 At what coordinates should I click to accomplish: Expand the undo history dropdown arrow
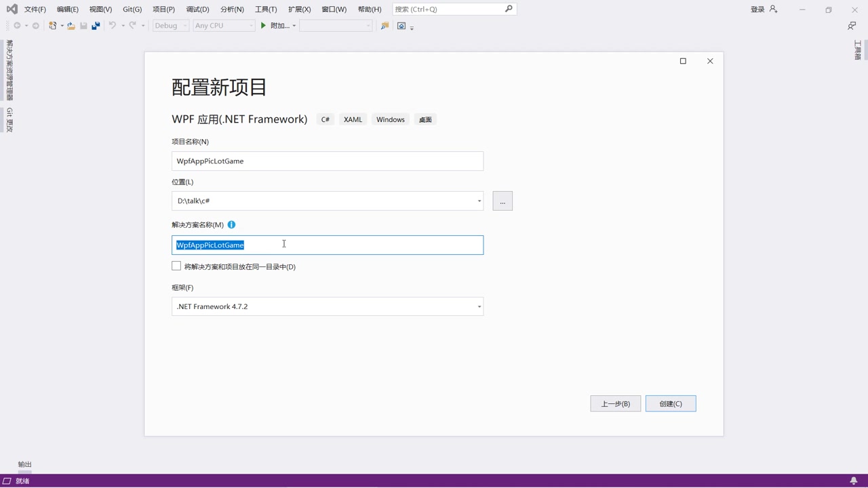(x=123, y=26)
